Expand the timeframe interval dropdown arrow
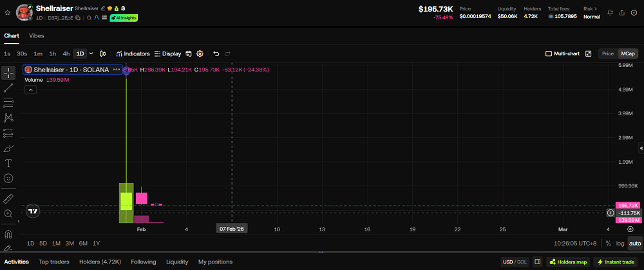Screen dimensions: 644x270 pos(91,53)
